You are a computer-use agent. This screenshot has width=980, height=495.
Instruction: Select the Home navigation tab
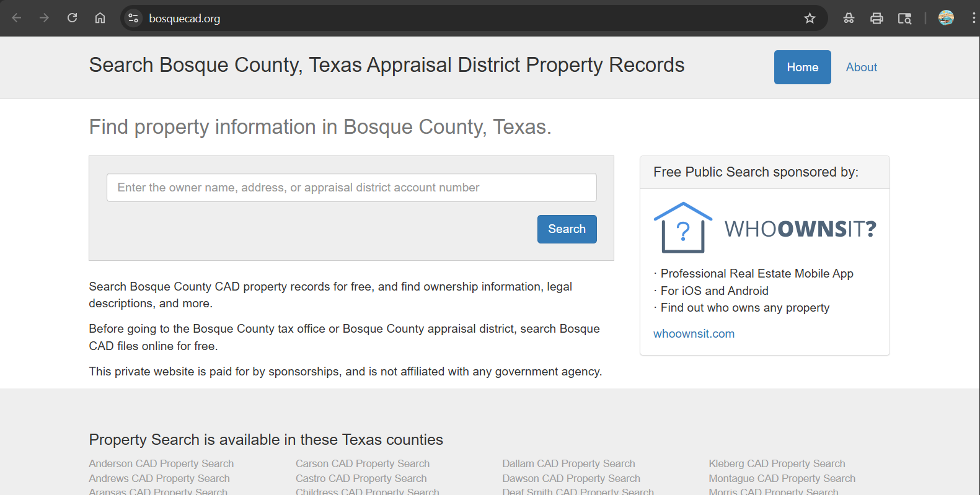[x=802, y=67]
